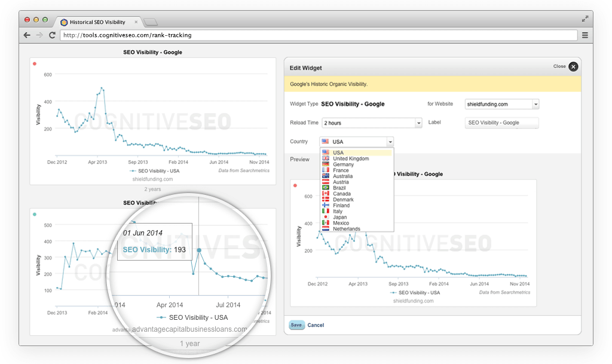The width and height of the screenshot is (612, 364).
Task: Open the for Website dropdown
Action: click(535, 104)
